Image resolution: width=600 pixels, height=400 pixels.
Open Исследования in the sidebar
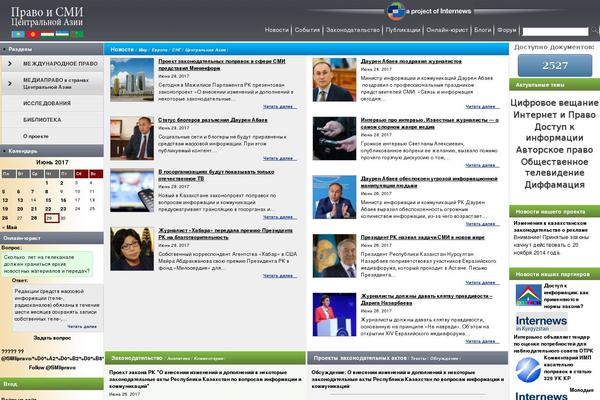pos(47,103)
